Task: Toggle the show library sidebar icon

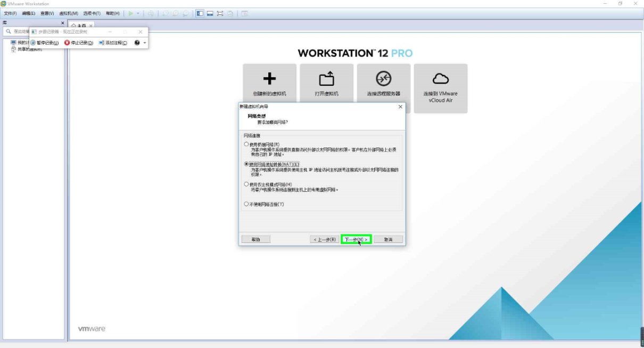Action: click(200, 13)
